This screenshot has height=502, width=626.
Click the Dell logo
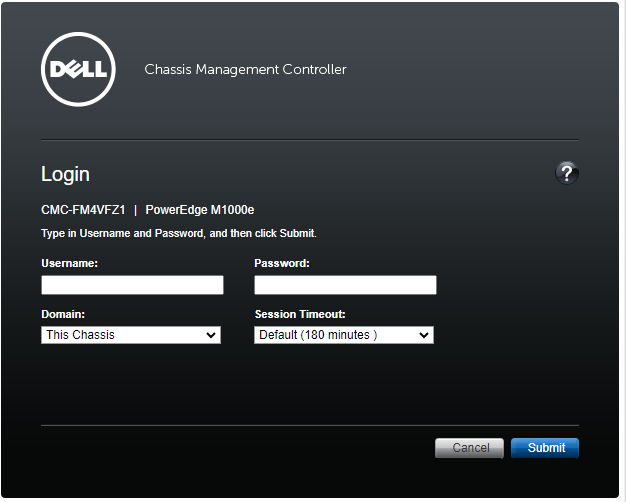79,69
